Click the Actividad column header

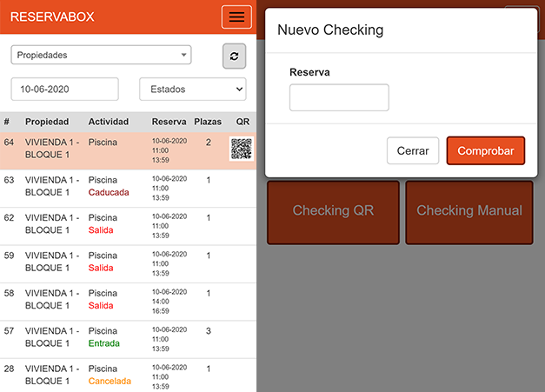pyautogui.click(x=109, y=122)
